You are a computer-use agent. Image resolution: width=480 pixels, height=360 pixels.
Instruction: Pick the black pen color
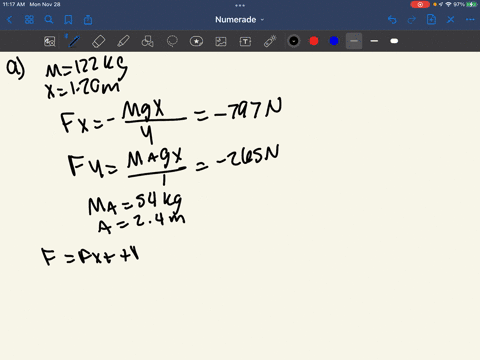coord(294,41)
